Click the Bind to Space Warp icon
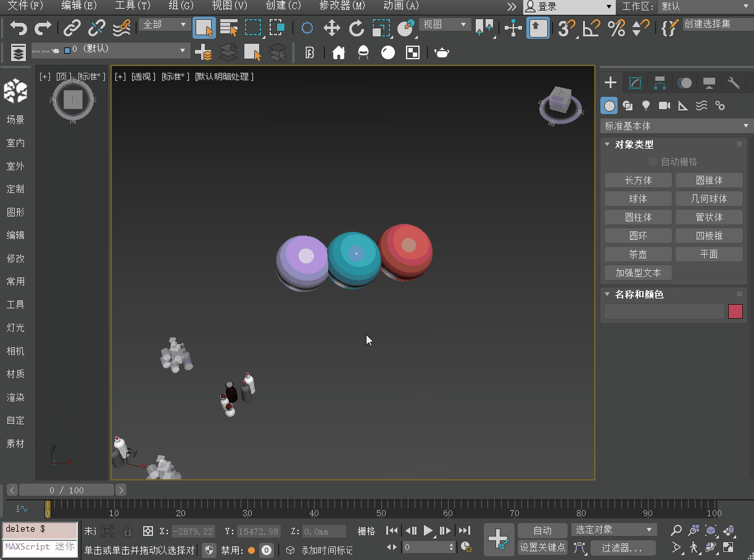The width and height of the screenshot is (754, 560). pos(122,28)
